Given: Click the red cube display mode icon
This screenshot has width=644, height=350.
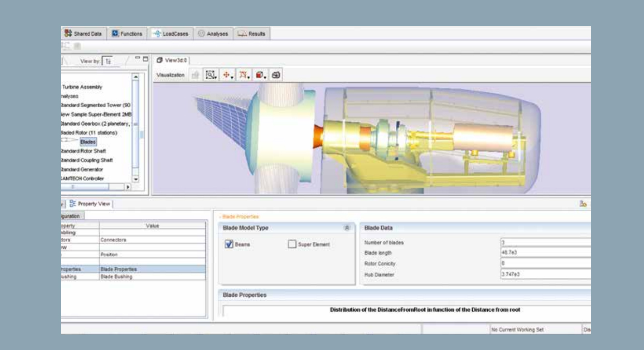Looking at the screenshot, I should tap(260, 75).
